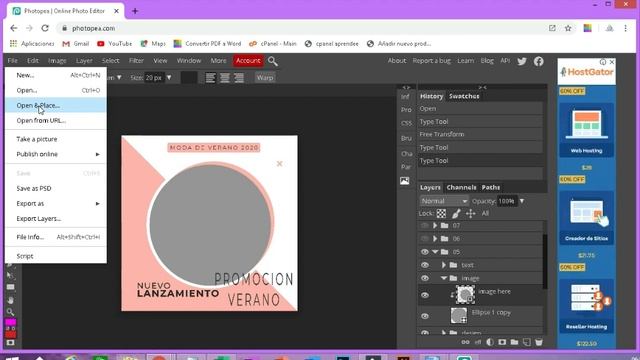Image resolution: width=640 pixels, height=360 pixels.
Task: Open the Twitter link icon
Action: coord(522,61)
